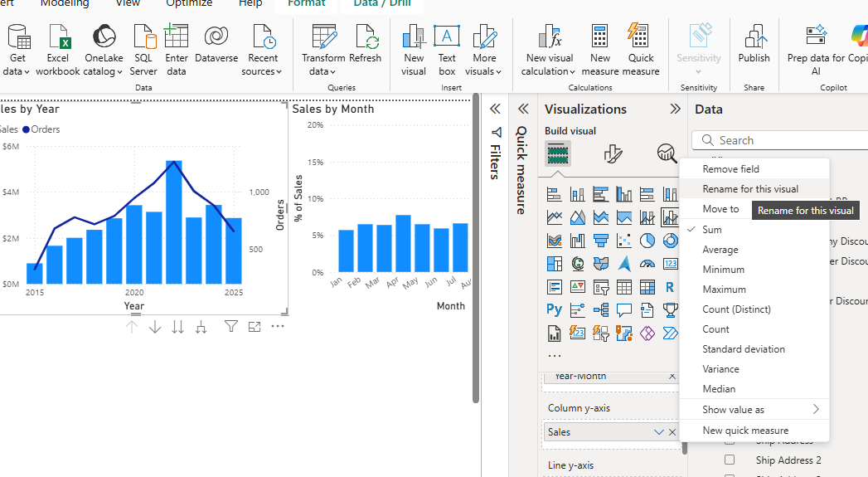Pick the decomposition tree visual
The width and height of the screenshot is (868, 477).
(600, 309)
